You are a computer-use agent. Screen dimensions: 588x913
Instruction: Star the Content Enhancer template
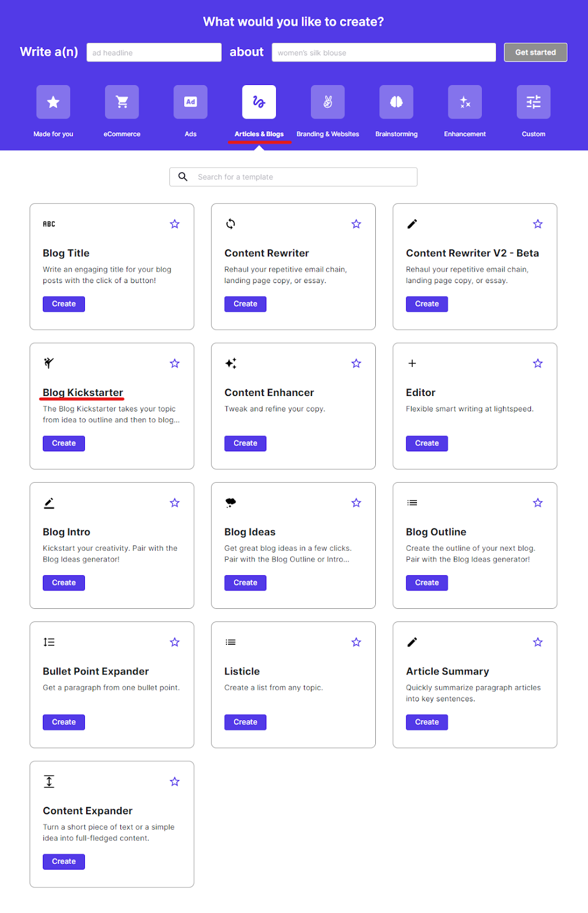356,363
